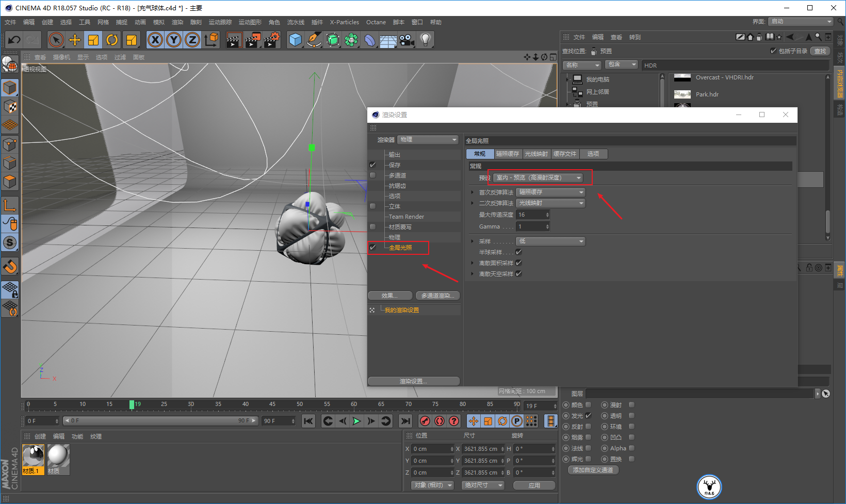Select the pen spline tool icon
The height and width of the screenshot is (504, 846).
point(314,40)
